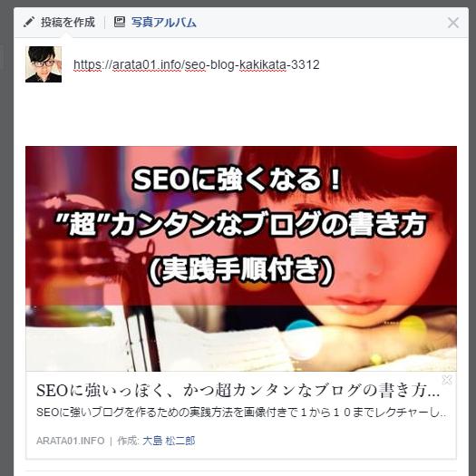The height and width of the screenshot is (476, 476).
Task: Select the 投稿を作成 tab
Action: [x=68, y=23]
